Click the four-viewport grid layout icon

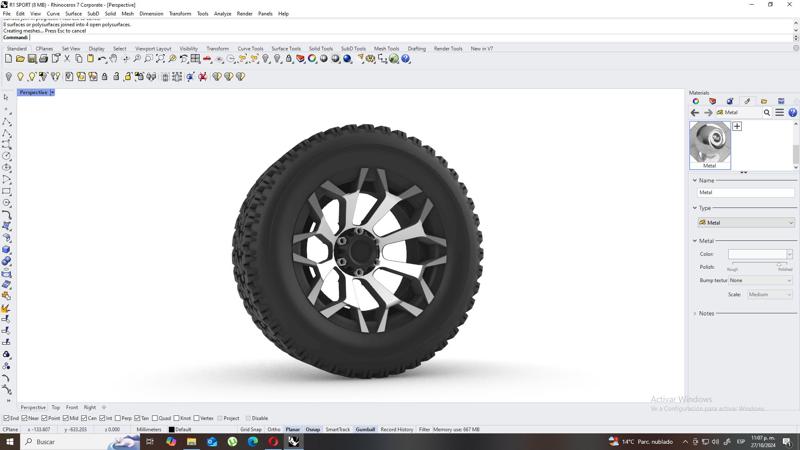pos(195,59)
